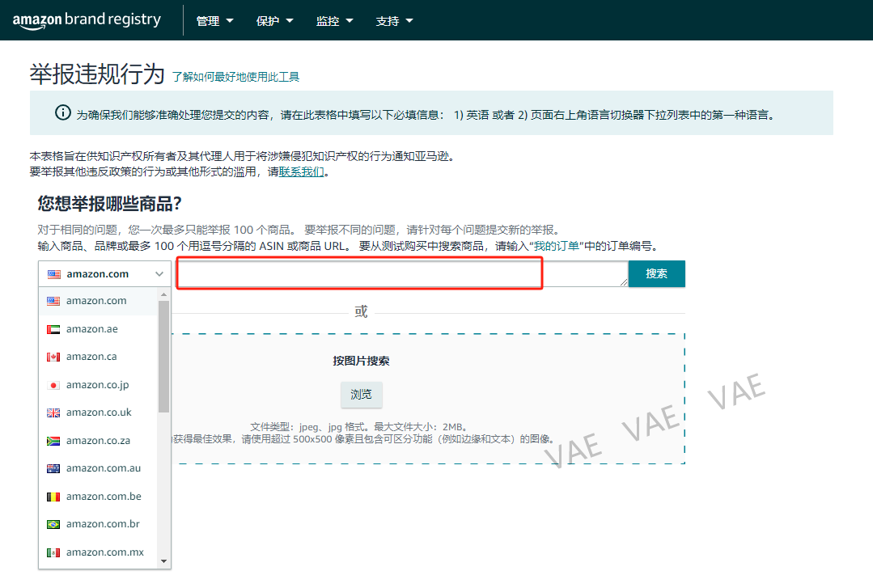873x588 pixels.
Task: Click the Mexico flag icon for amazon.com.mx
Action: [x=53, y=552]
